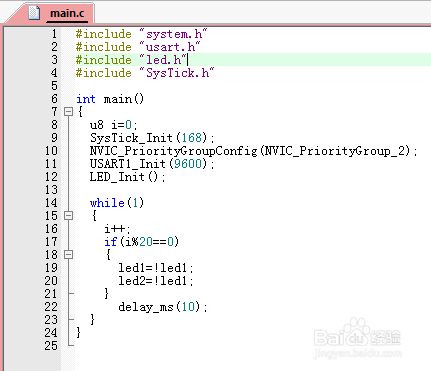The image size is (431, 371).
Task: Click the int main() declaration
Action: (110, 99)
